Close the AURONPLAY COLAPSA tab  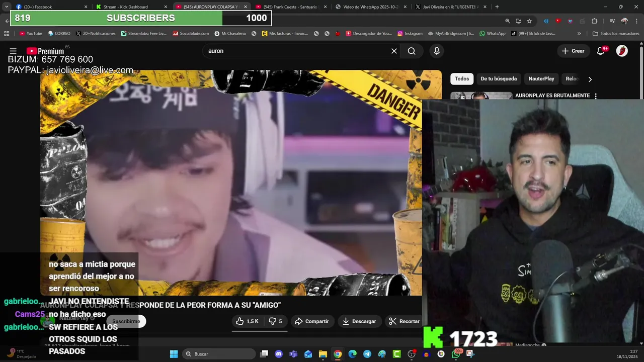tap(246, 7)
